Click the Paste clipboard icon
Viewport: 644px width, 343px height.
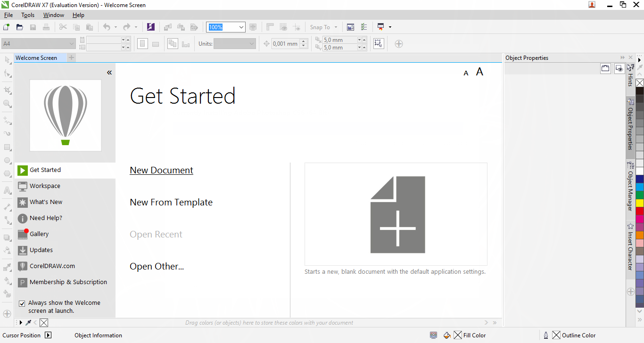(x=90, y=27)
